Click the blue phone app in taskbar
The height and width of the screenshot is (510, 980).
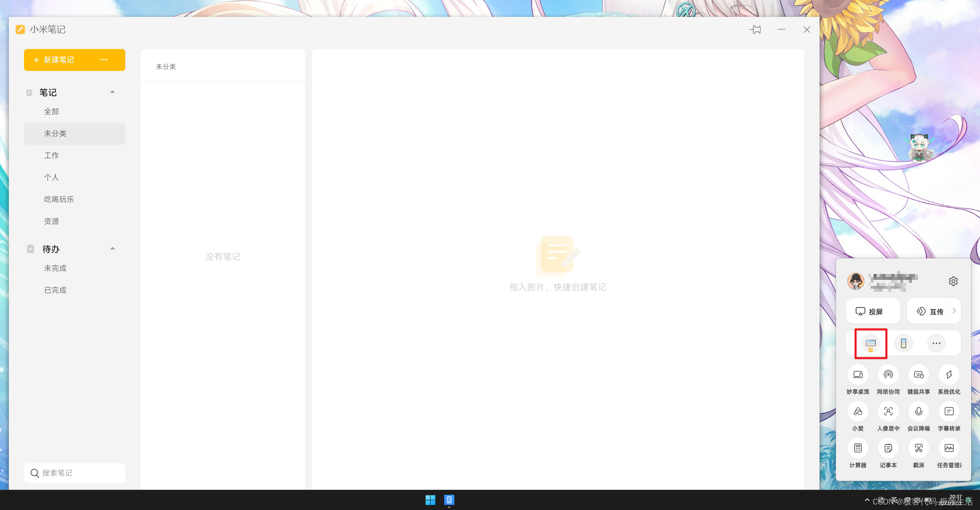point(449,500)
